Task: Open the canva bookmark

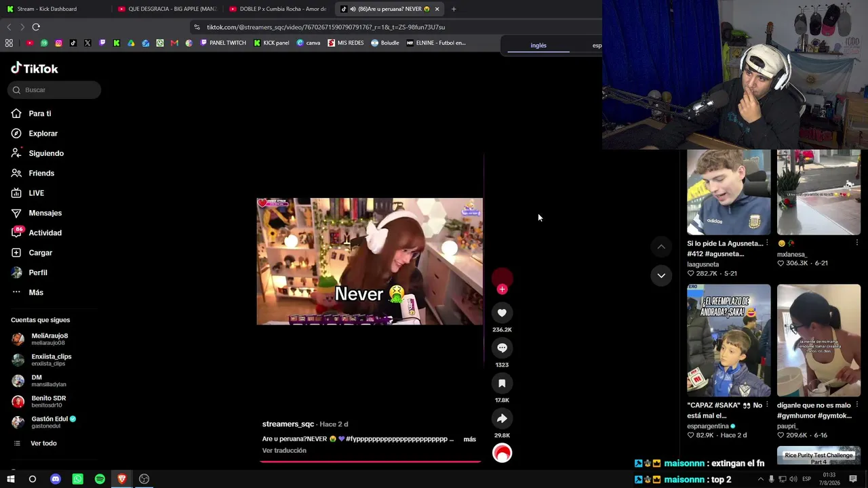Action: (x=309, y=43)
